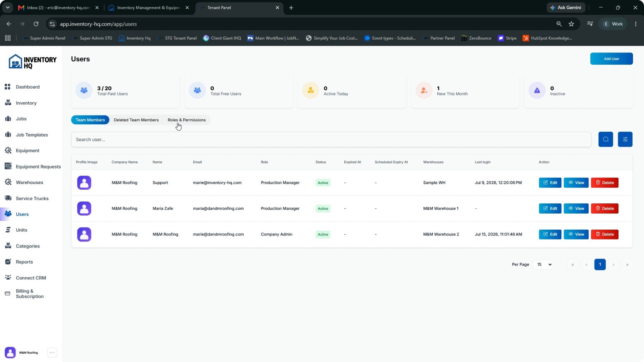Go to the next page arrow
The height and width of the screenshot is (362, 644).
pyautogui.click(x=614, y=264)
